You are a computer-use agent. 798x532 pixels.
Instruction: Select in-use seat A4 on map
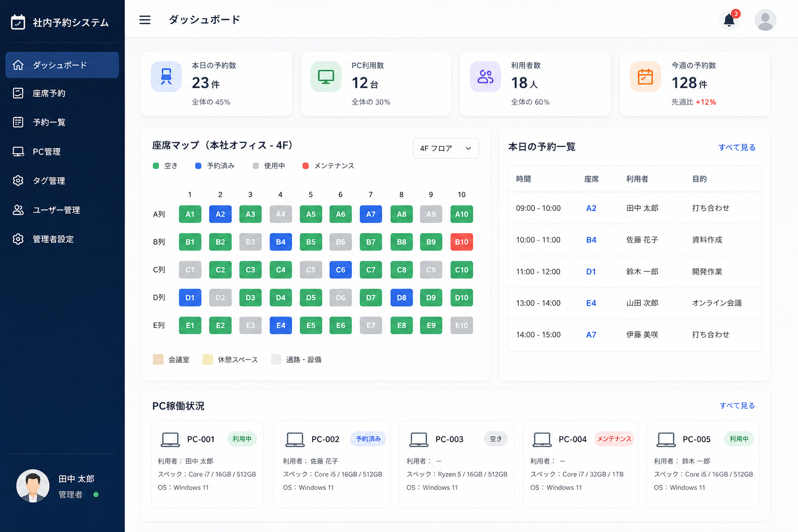pos(281,214)
